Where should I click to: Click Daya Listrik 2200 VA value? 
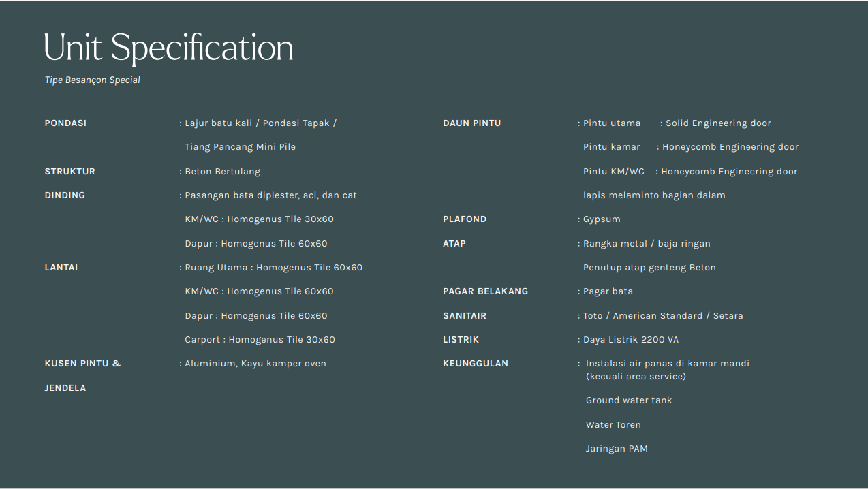point(631,340)
